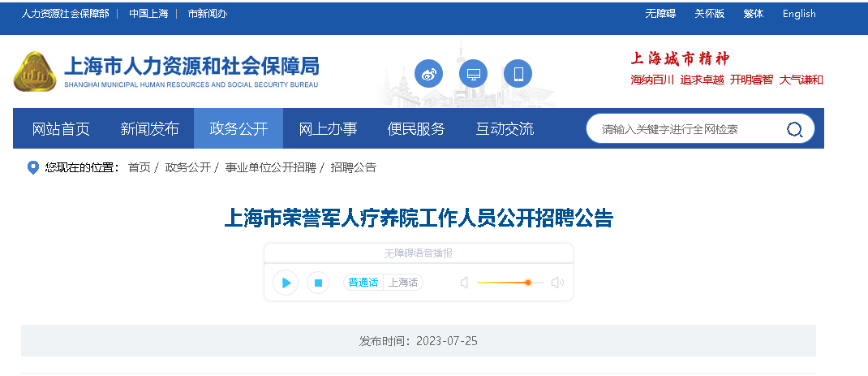
Task: Click the mobile phone version icon
Action: (518, 74)
